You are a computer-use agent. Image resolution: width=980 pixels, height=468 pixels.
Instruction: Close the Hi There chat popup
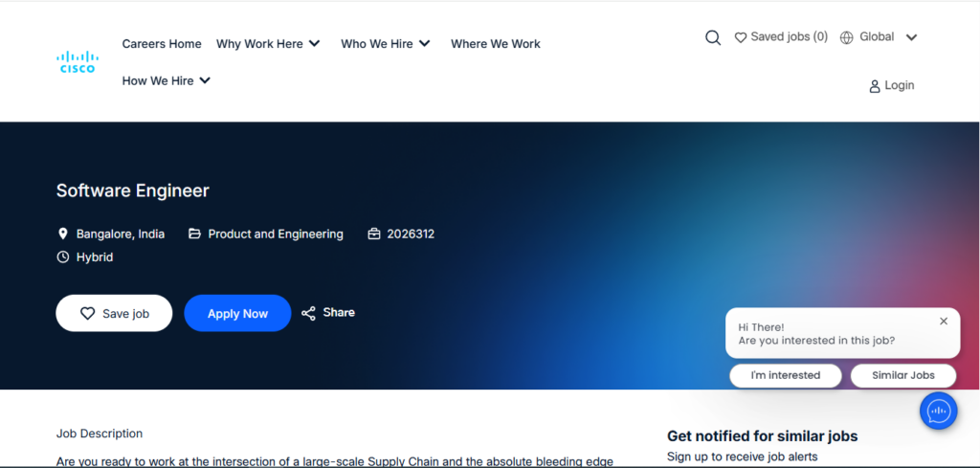[x=944, y=322]
